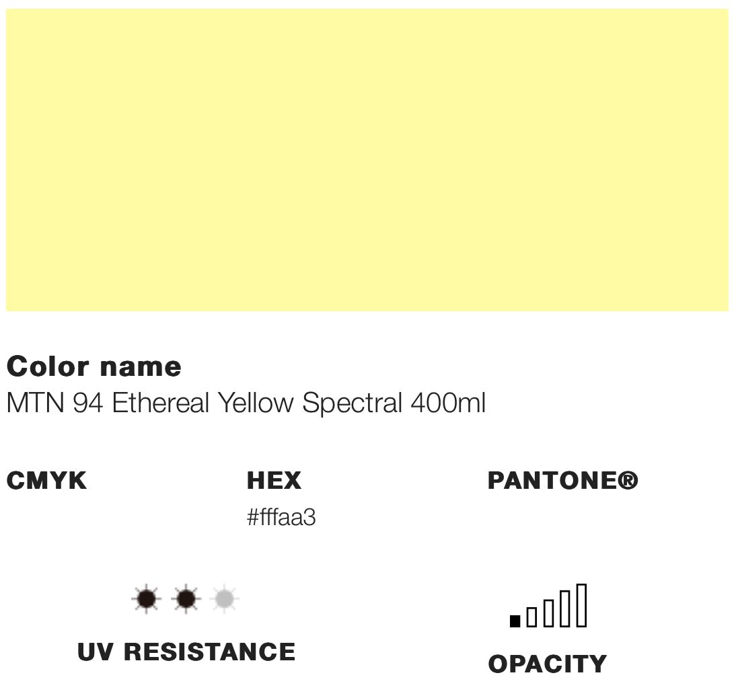Screen dimensions: 736x700
Task: Click the CMYK label
Action: click(x=46, y=481)
